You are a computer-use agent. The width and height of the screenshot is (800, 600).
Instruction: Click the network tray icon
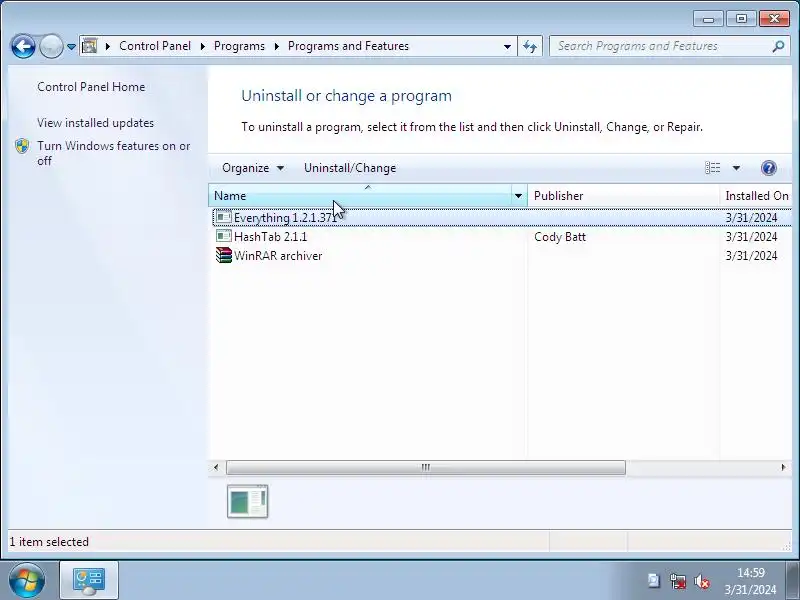[x=678, y=581]
